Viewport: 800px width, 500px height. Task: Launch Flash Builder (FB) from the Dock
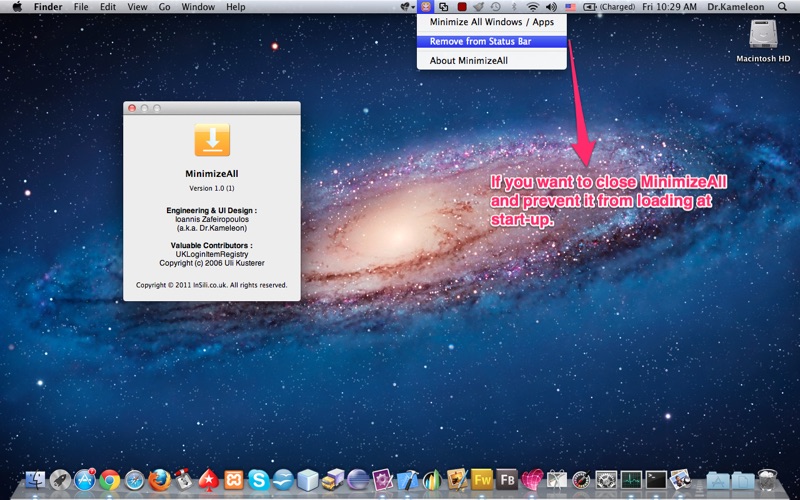tap(507, 480)
